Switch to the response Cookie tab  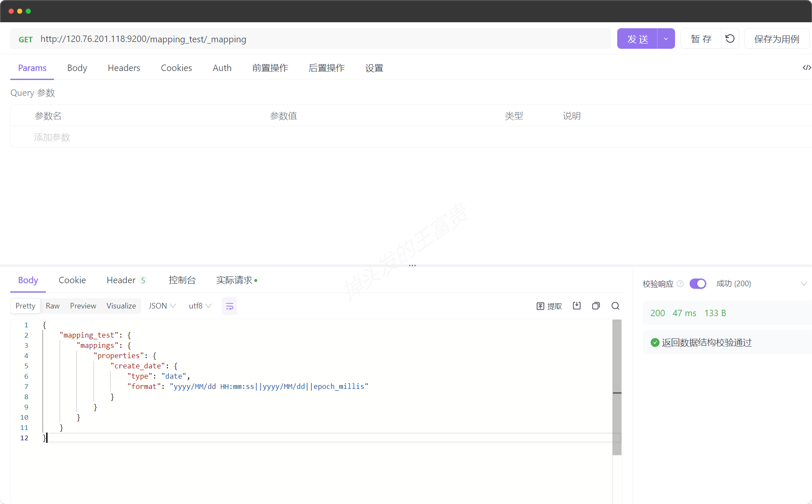(72, 280)
